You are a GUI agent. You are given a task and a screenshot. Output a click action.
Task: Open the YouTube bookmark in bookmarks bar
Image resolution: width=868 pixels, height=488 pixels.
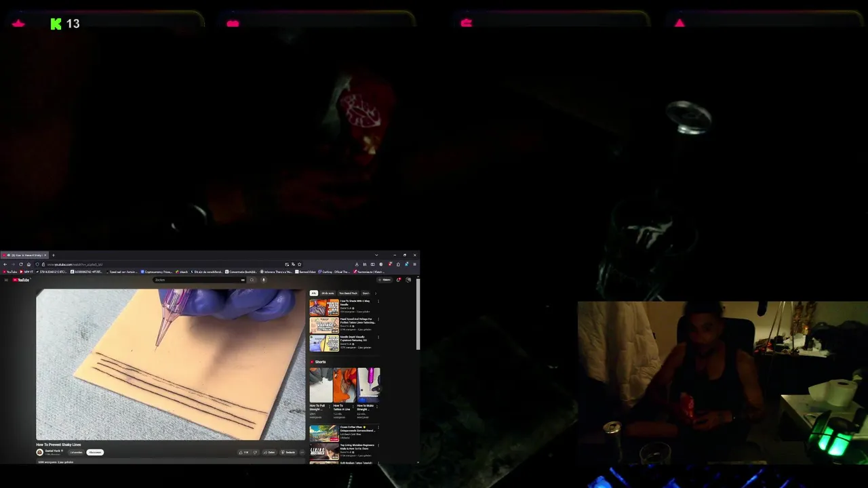(9, 272)
